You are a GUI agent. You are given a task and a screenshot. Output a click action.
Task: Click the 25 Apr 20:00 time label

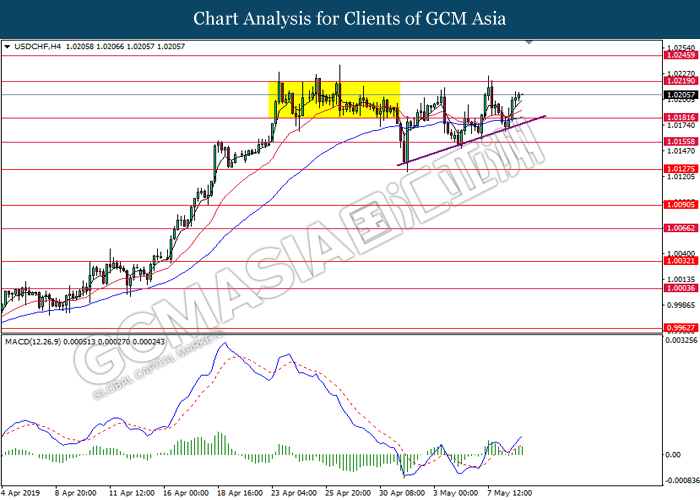pyautogui.click(x=348, y=493)
